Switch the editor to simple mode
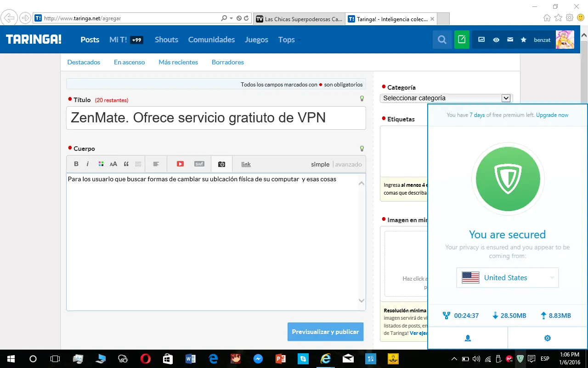The width and height of the screenshot is (588, 368). tap(320, 164)
